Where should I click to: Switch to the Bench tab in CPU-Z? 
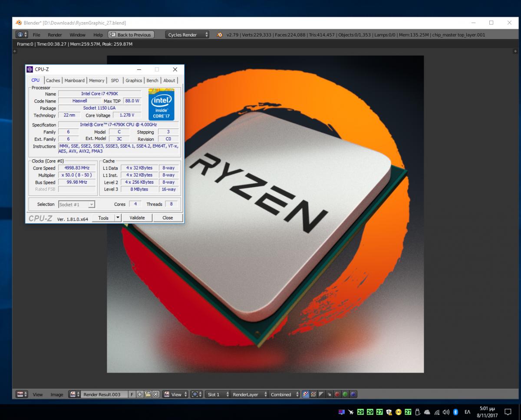(x=152, y=80)
